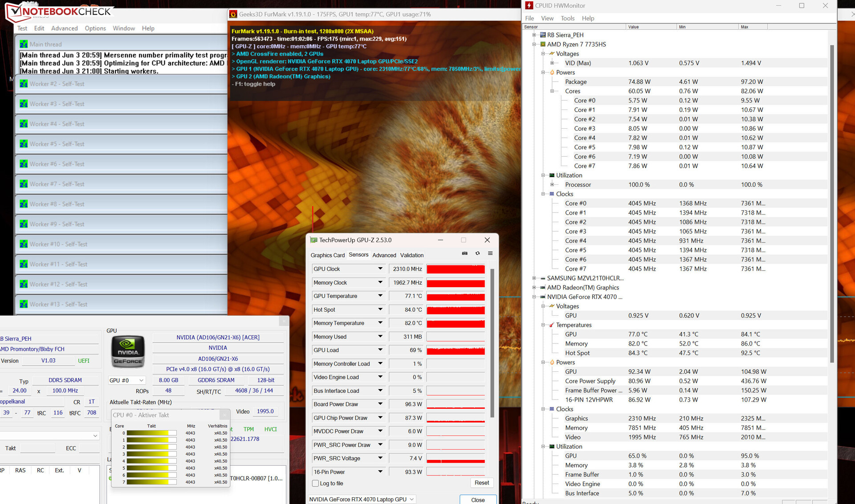Take screenshot with GPU-Z camera icon
Screen dimensions: 855x504
point(464,253)
